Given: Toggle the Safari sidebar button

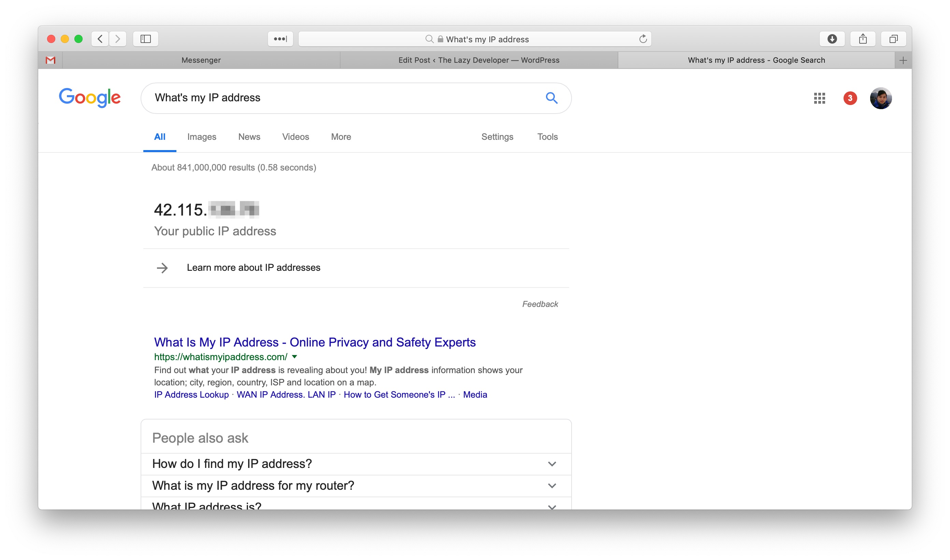Looking at the screenshot, I should pos(145,39).
